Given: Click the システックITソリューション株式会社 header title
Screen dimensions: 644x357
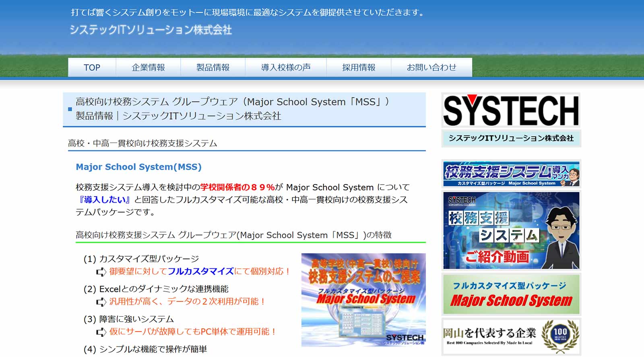Looking at the screenshot, I should [151, 30].
